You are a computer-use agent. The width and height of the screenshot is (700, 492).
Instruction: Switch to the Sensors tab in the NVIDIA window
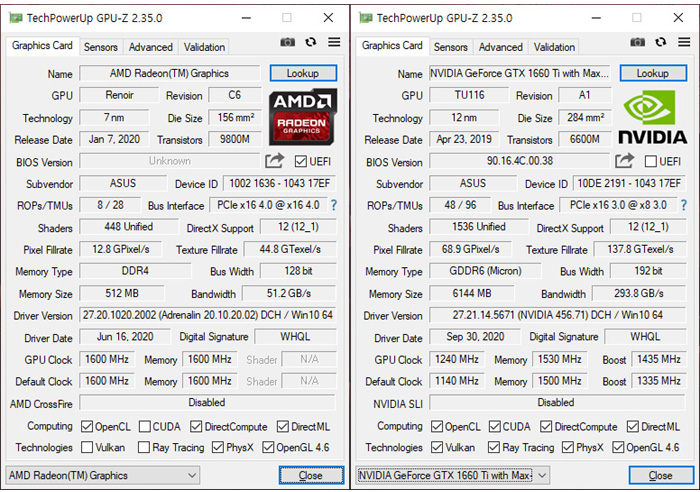450,47
